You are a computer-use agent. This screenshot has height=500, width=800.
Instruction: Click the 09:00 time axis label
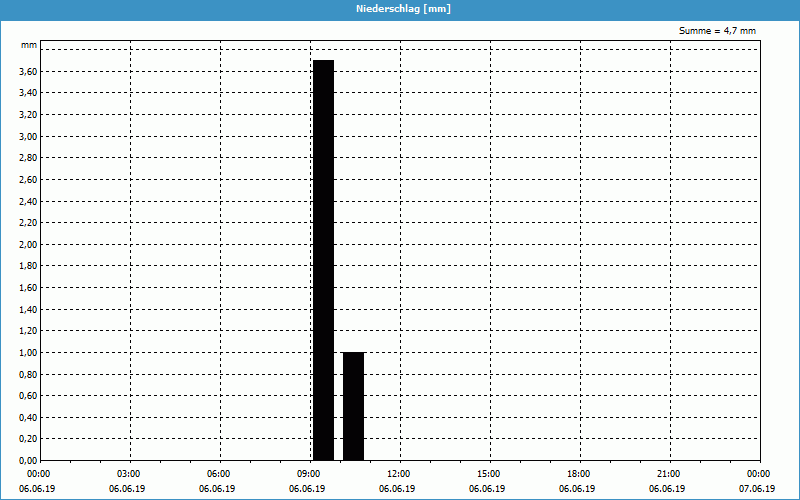pos(310,474)
